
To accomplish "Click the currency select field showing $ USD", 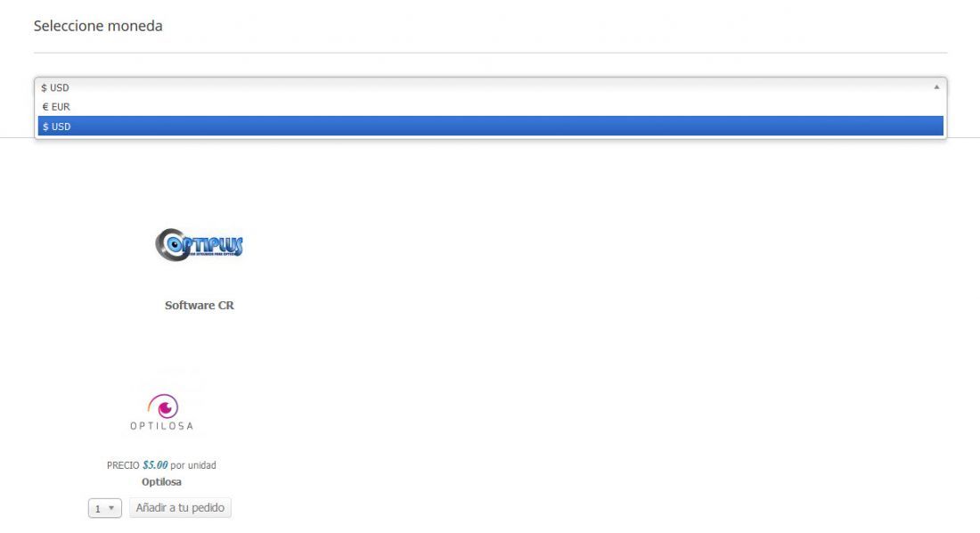I will [491, 87].
